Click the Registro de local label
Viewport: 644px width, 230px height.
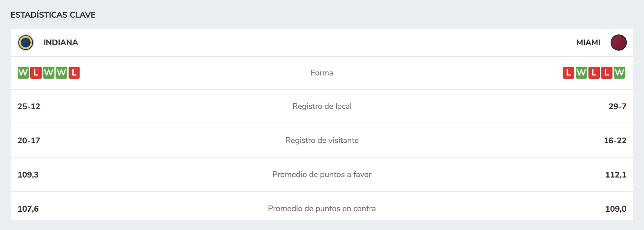(322, 106)
